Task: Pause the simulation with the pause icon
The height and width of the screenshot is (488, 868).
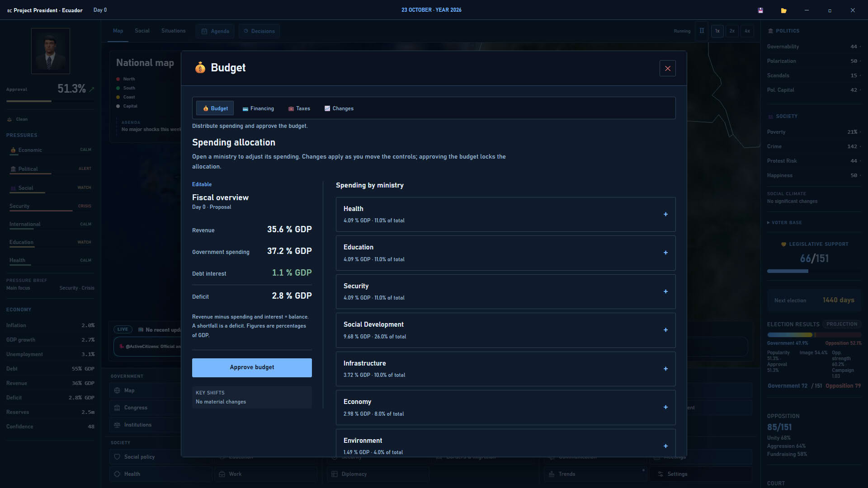Action: (702, 31)
